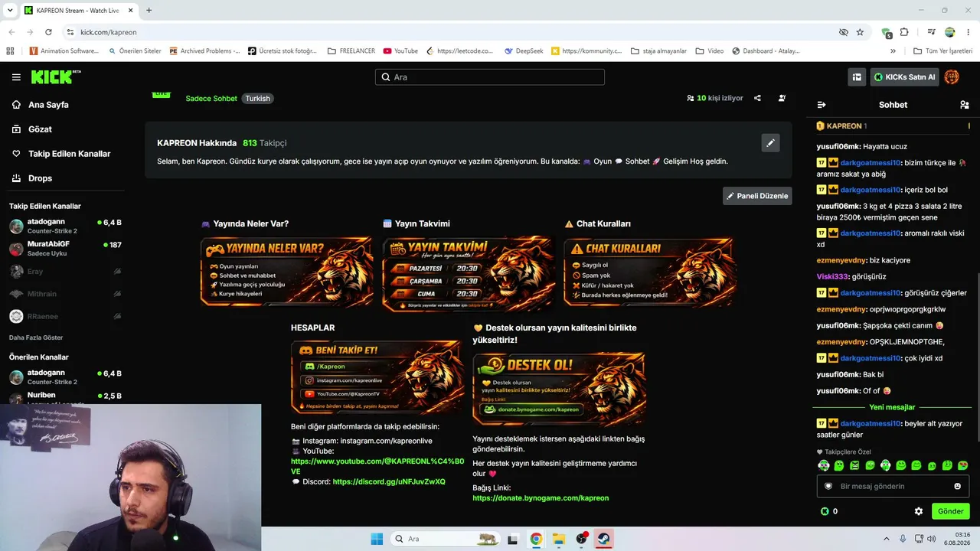Open a new browser tab

tap(149, 11)
